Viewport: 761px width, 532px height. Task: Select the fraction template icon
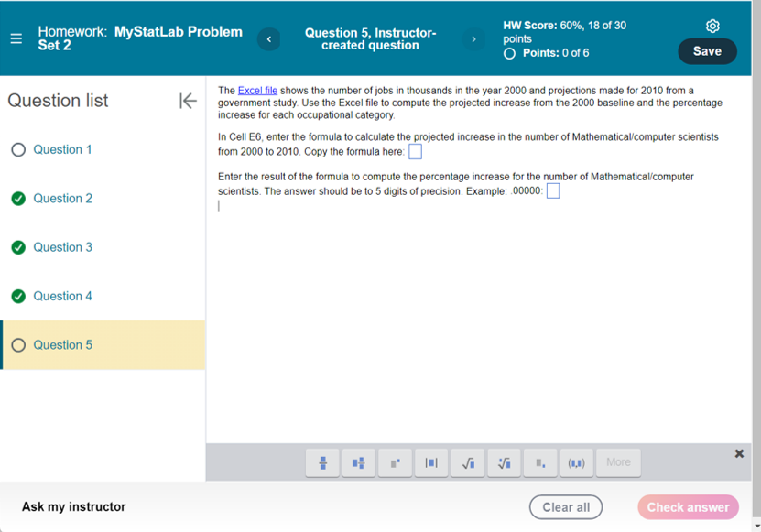coord(321,462)
